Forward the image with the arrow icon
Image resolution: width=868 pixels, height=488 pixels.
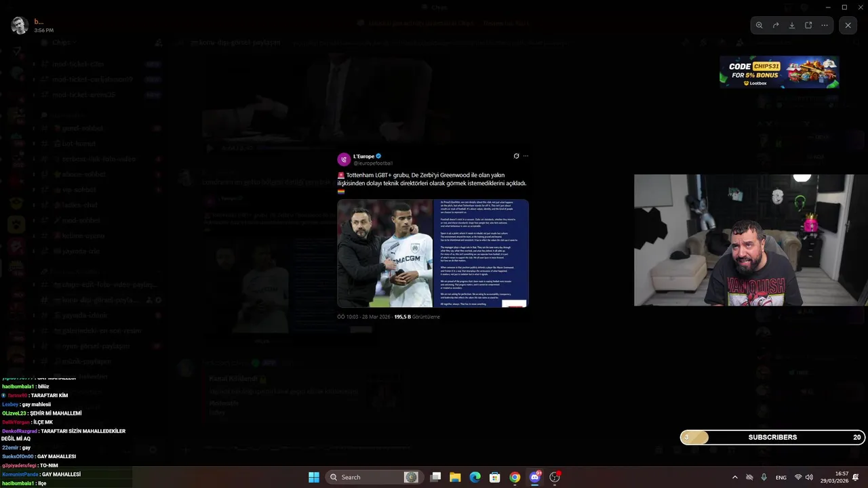tap(776, 25)
